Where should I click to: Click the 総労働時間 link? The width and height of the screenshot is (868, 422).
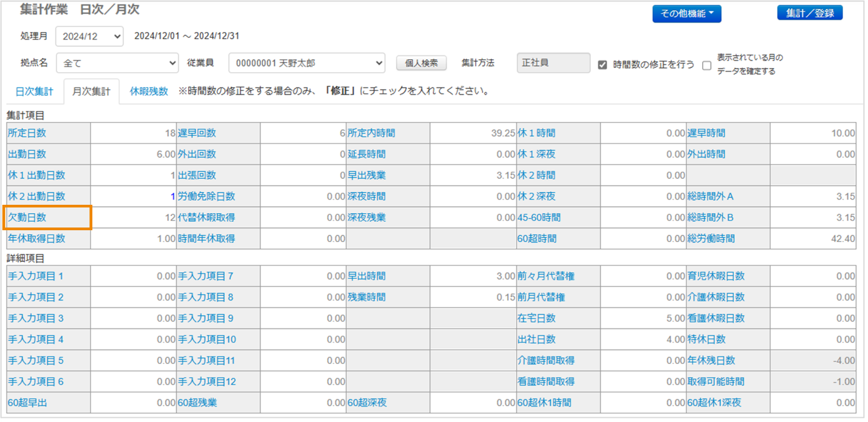(711, 239)
